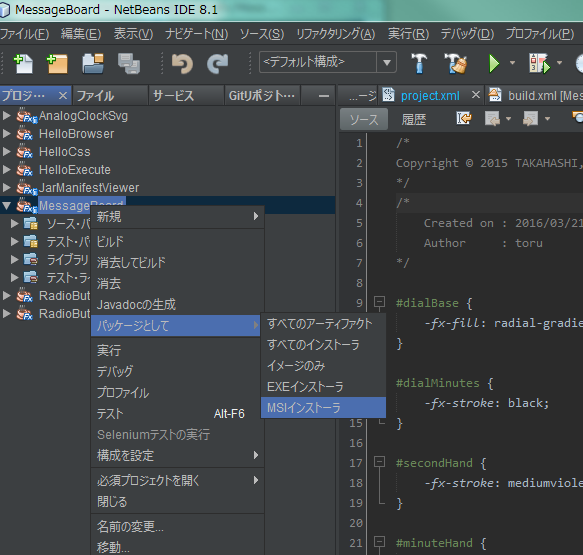Choose すべてのインストーラ option
Viewport: 583px width, 555px height.
(323, 345)
